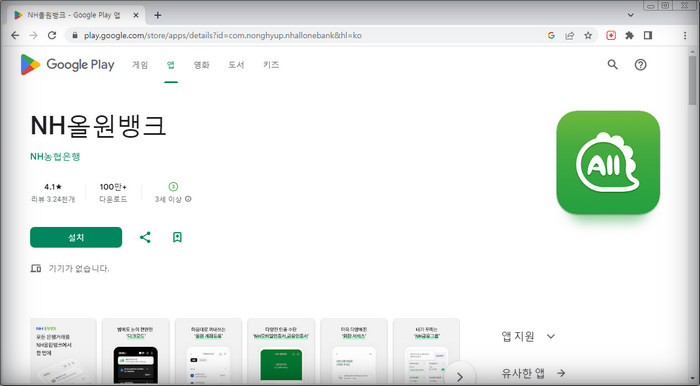Open the help question mark icon

640,65
